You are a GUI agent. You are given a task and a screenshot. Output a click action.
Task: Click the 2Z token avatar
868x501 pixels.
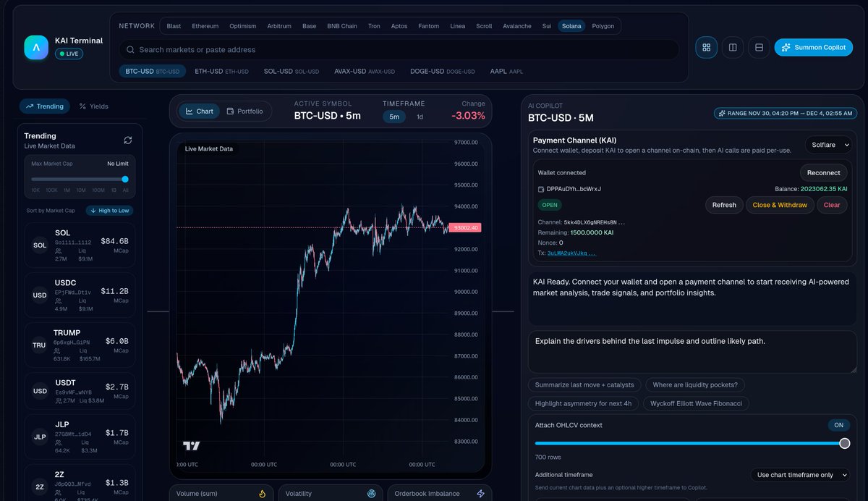click(40, 488)
